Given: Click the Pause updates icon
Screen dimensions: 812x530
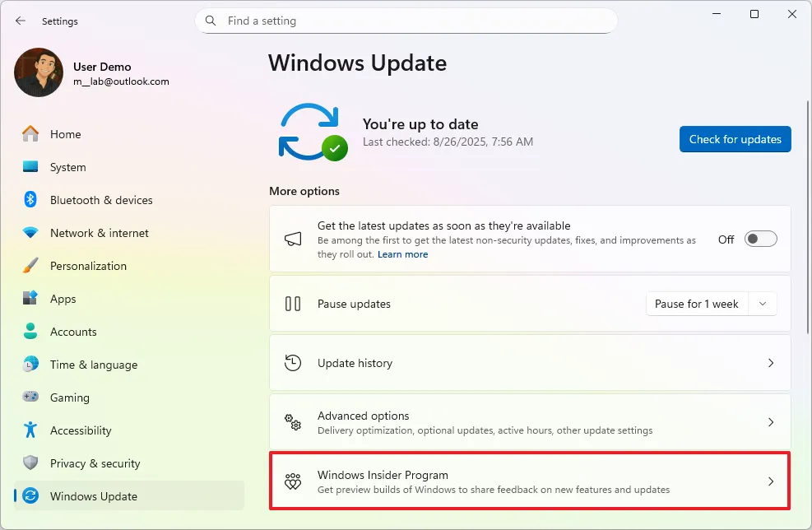Looking at the screenshot, I should tap(293, 304).
